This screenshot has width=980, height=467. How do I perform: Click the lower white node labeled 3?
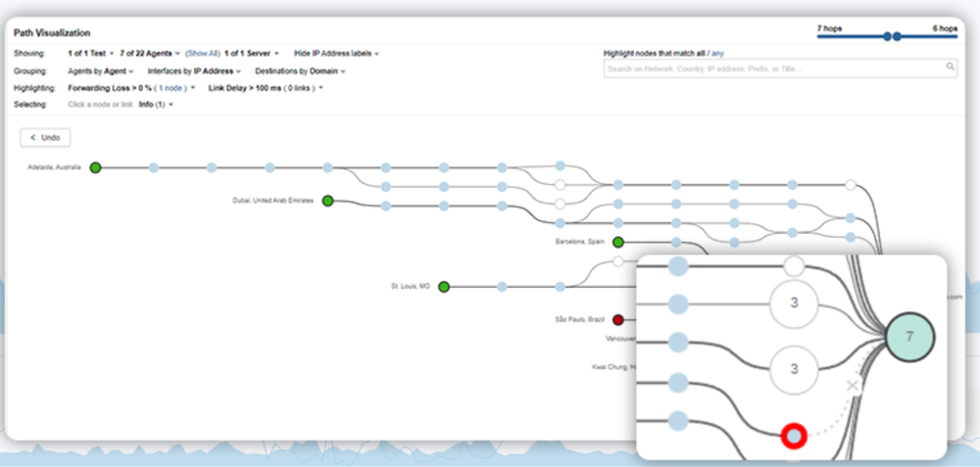(794, 368)
